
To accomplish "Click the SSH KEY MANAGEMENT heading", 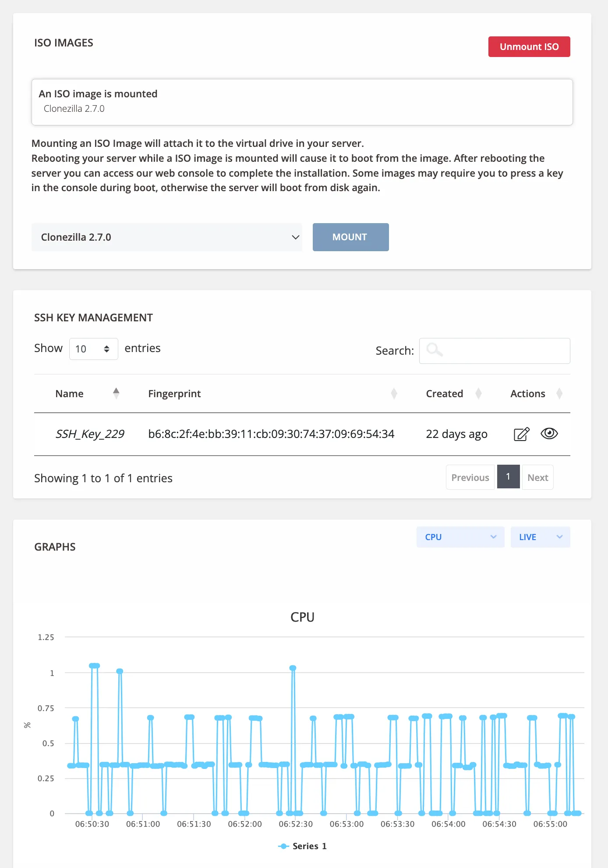I will tap(94, 318).
